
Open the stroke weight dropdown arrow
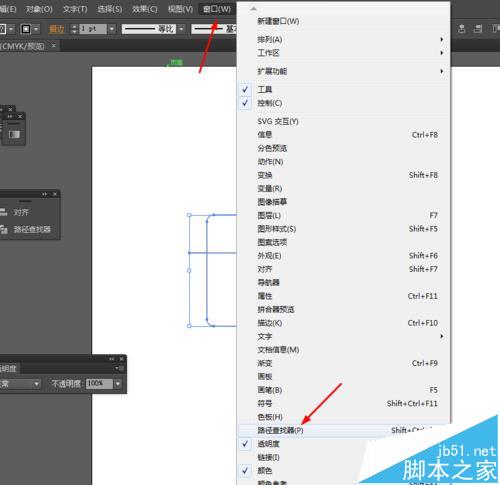pos(112,29)
